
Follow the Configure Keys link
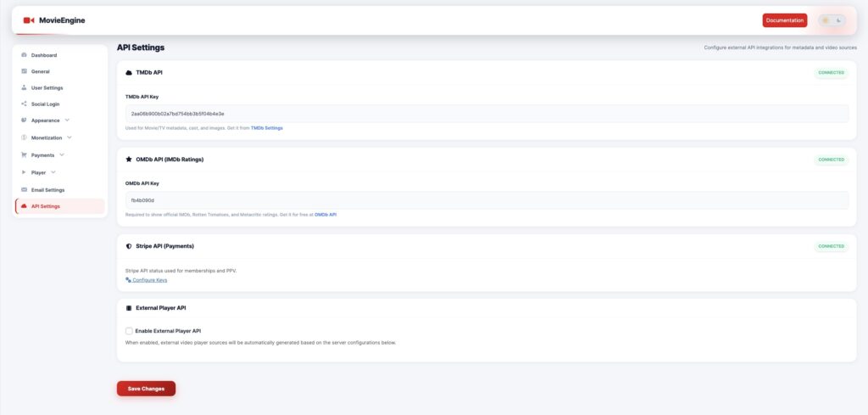click(149, 279)
